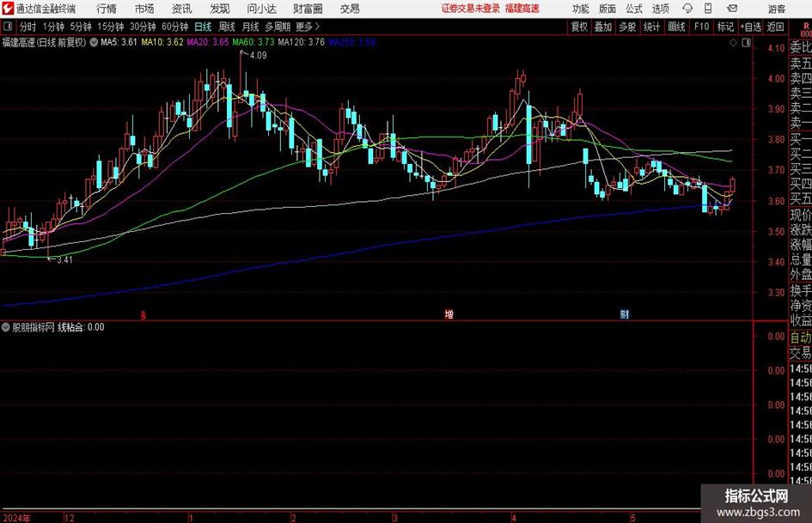Click the 2024年 label on time axis

pos(16,518)
